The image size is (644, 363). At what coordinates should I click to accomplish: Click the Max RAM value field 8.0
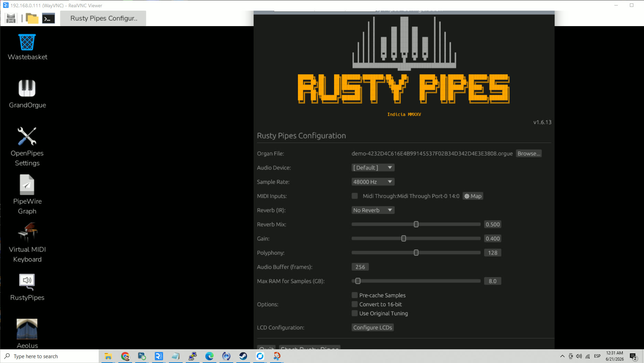pos(493,281)
